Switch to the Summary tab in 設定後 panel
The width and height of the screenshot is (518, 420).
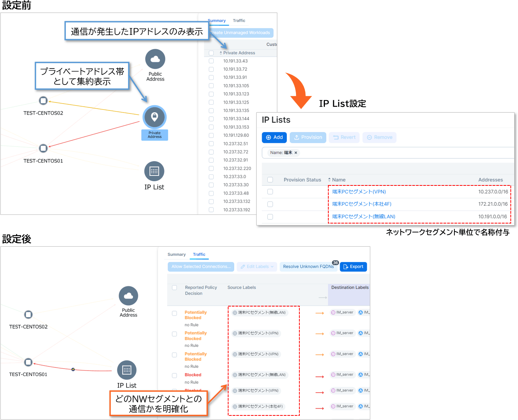tap(176, 254)
